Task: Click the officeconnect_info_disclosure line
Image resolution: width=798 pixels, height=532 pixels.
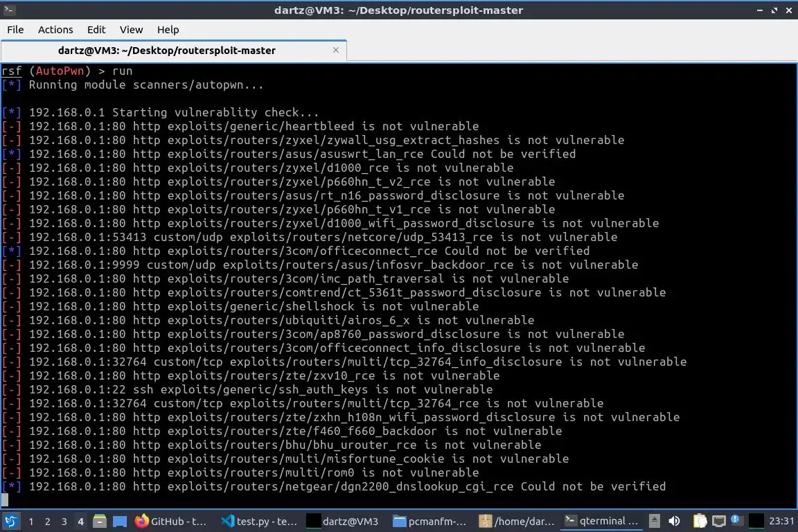Action: (323, 348)
